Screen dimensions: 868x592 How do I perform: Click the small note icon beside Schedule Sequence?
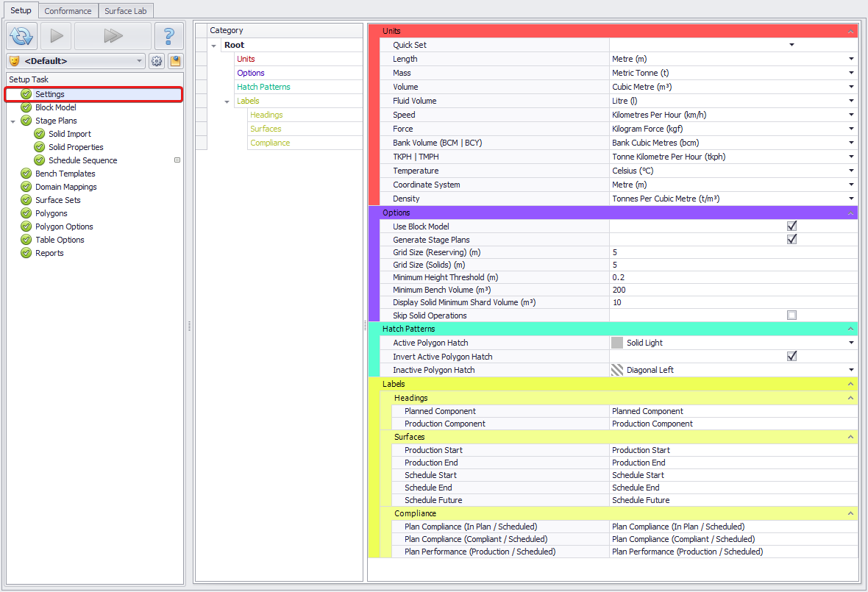point(177,160)
